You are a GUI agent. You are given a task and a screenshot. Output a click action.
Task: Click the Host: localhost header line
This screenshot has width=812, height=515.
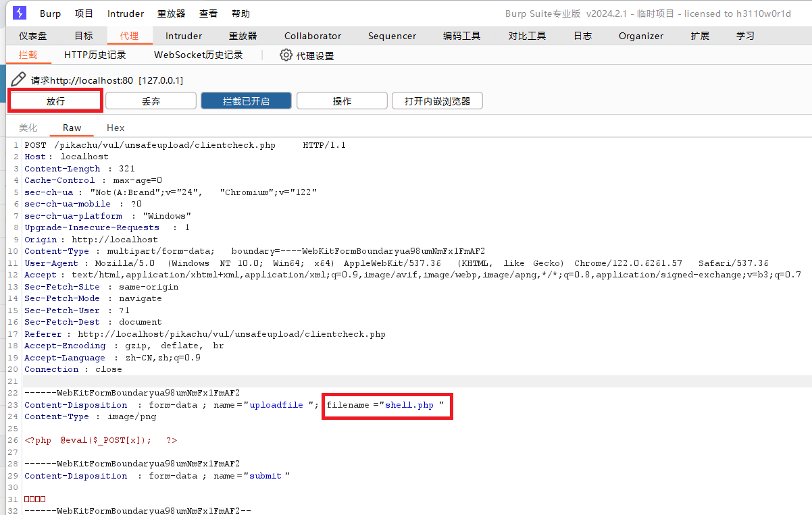click(x=66, y=157)
